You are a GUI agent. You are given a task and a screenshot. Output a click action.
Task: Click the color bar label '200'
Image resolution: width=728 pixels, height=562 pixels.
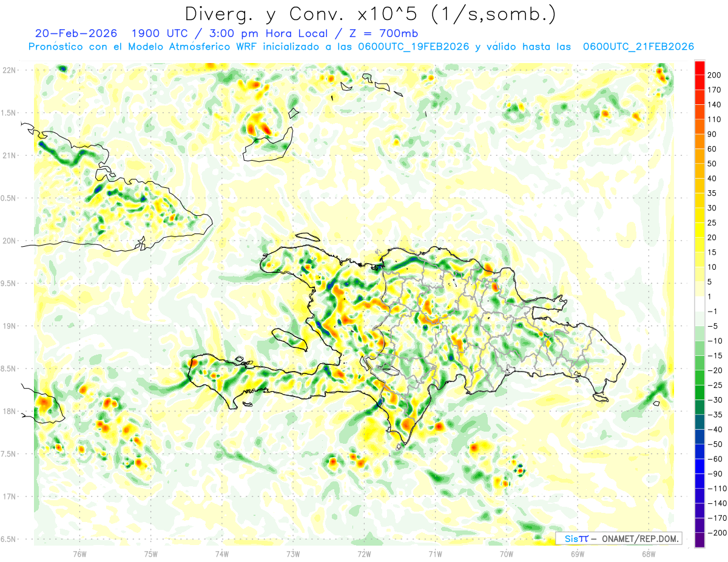pyautogui.click(x=715, y=75)
